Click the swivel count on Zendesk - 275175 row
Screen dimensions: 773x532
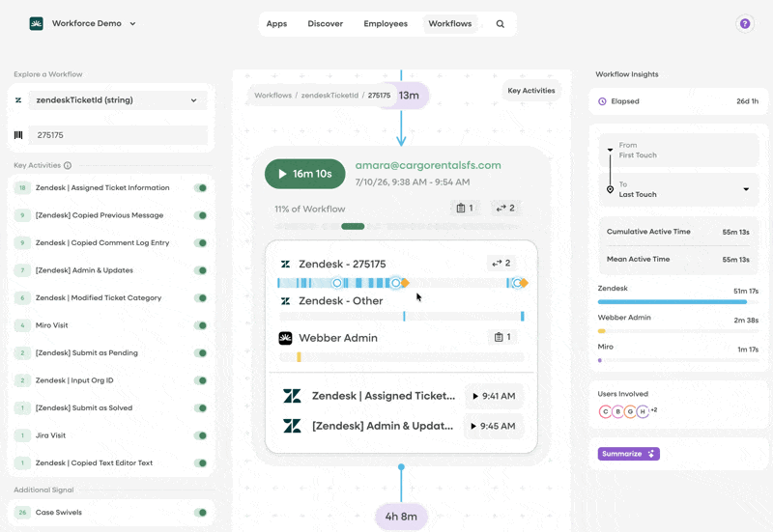pyautogui.click(x=501, y=263)
